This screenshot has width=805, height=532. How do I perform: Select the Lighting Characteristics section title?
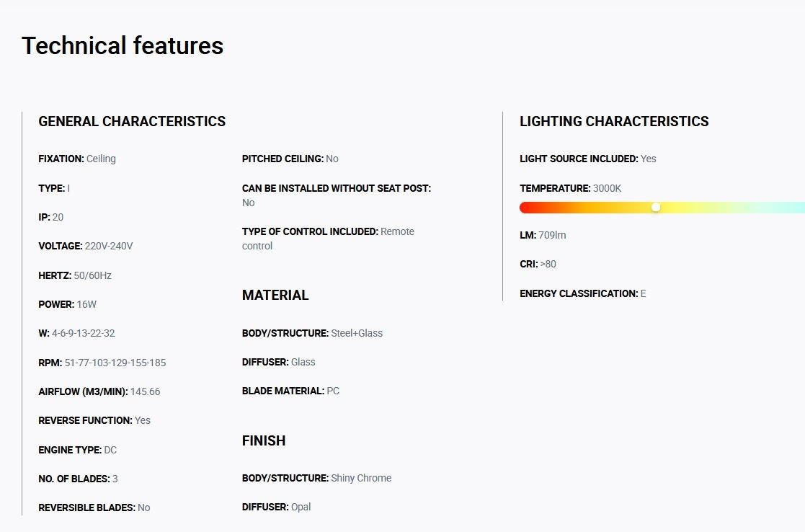pos(614,121)
